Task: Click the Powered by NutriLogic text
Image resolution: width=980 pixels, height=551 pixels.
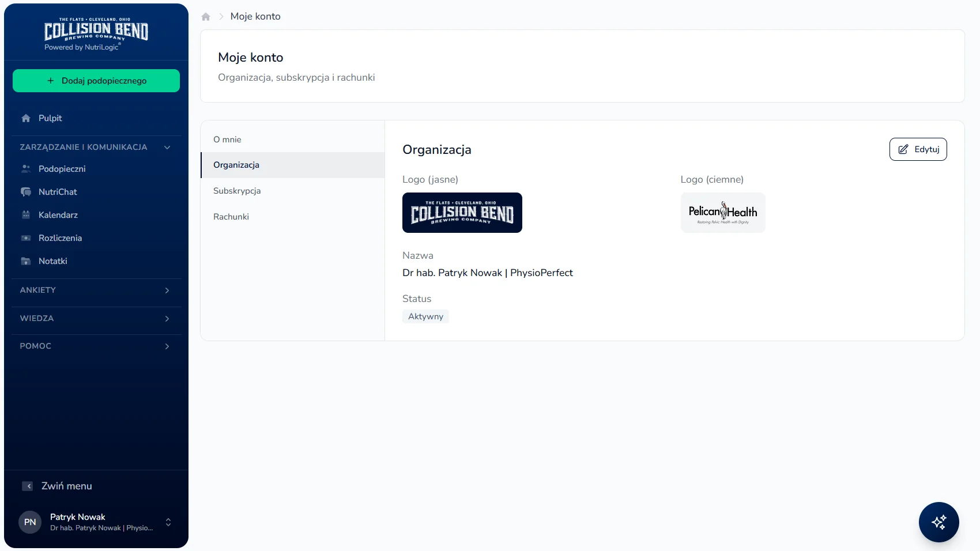Action: [82, 47]
